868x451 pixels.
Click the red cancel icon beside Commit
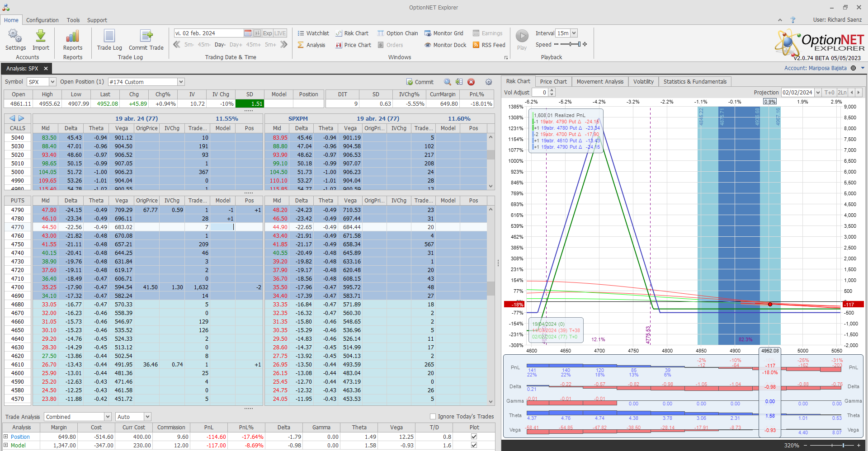(471, 82)
